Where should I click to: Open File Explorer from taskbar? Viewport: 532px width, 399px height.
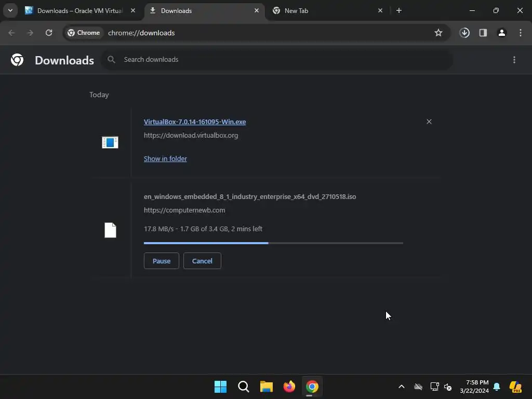pos(267,387)
